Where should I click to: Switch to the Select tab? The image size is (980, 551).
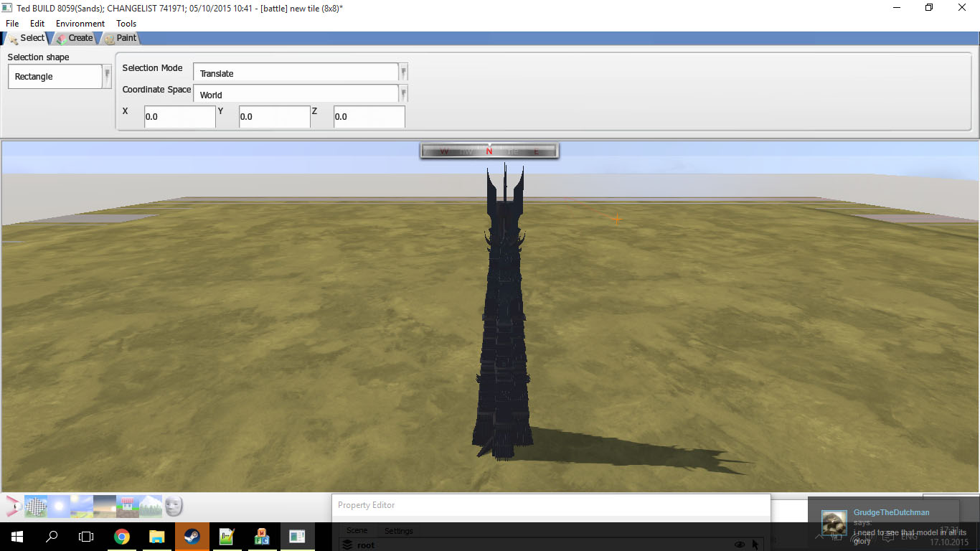(x=26, y=38)
